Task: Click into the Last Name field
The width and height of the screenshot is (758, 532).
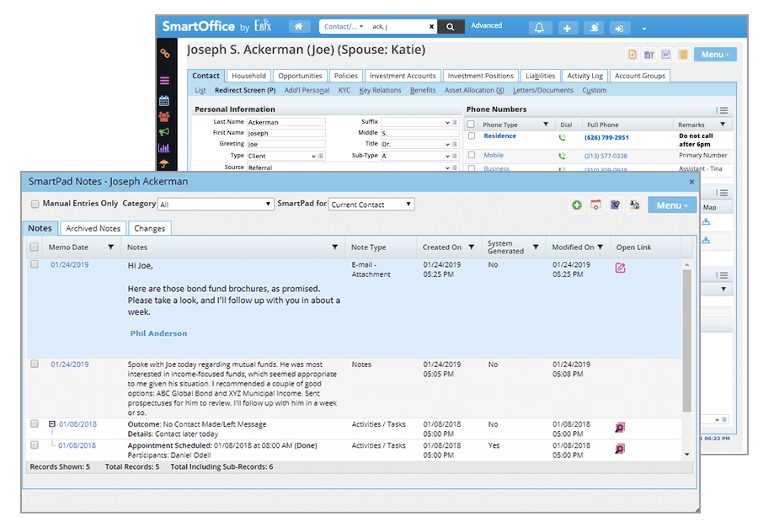Action: point(286,122)
